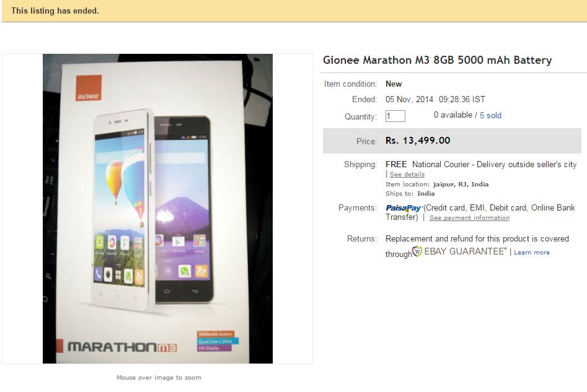This screenshot has height=392, width=587.
Task: Click 'See payment information' link
Action: point(469,218)
